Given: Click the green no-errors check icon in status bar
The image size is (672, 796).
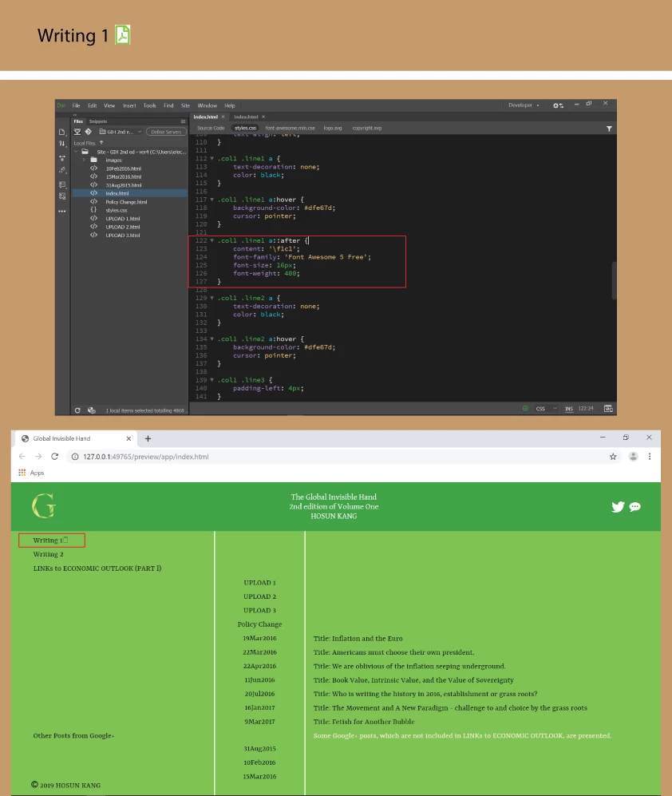Looking at the screenshot, I should [x=525, y=408].
